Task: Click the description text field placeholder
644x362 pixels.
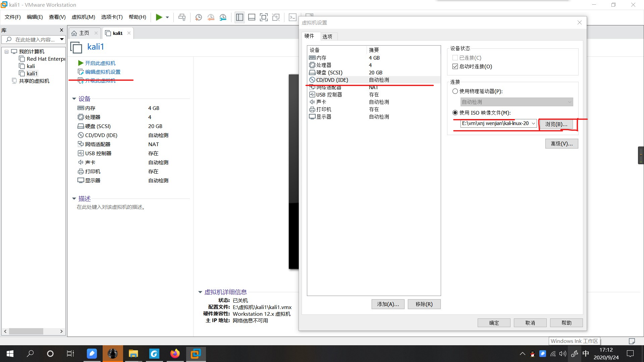Action: 111,207
